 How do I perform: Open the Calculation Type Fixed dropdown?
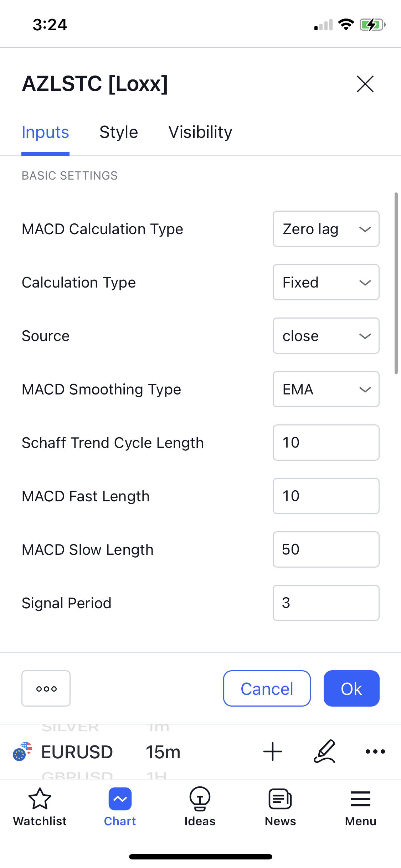click(x=326, y=282)
